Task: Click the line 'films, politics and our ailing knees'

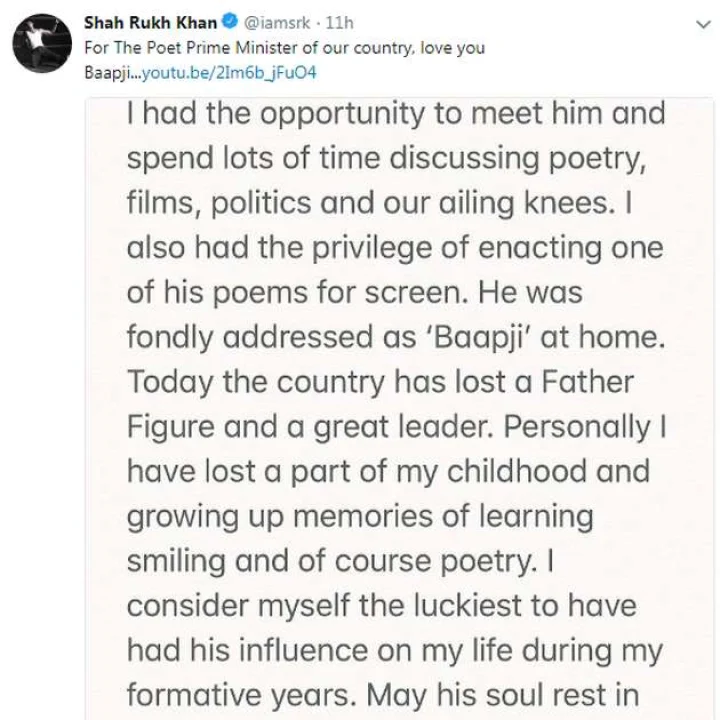Action: click(x=379, y=204)
